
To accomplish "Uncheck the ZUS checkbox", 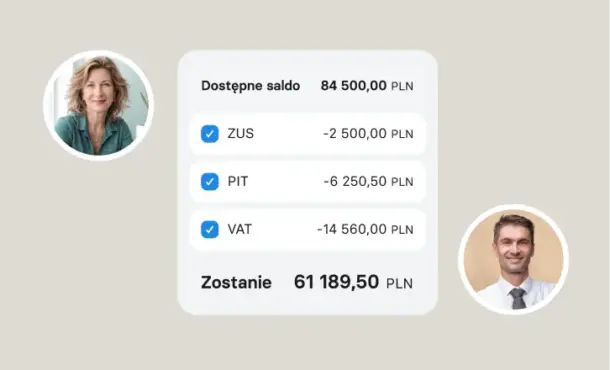I will pos(210,134).
